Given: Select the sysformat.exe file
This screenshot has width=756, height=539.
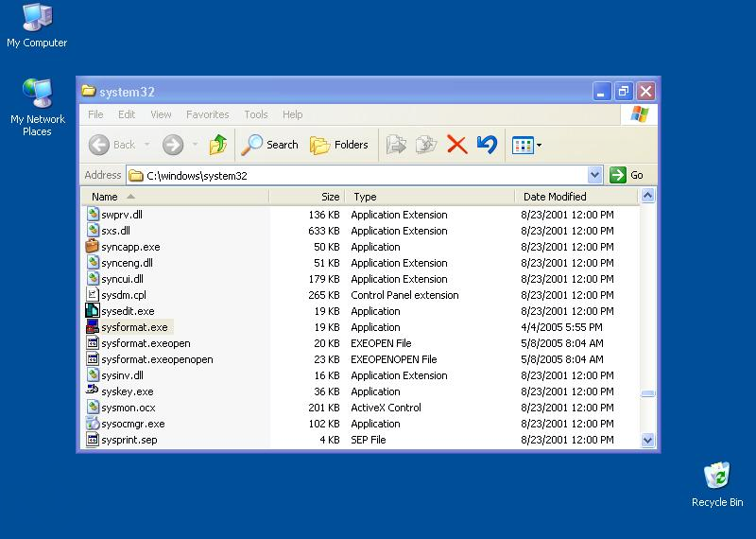Looking at the screenshot, I should pyautogui.click(x=133, y=327).
